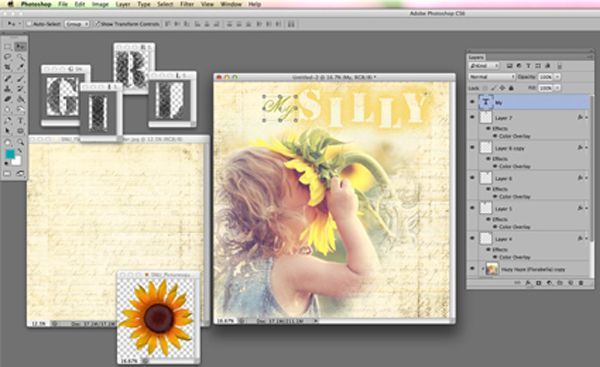600x367 pixels.
Task: Open the Filter menu
Action: coord(187,4)
